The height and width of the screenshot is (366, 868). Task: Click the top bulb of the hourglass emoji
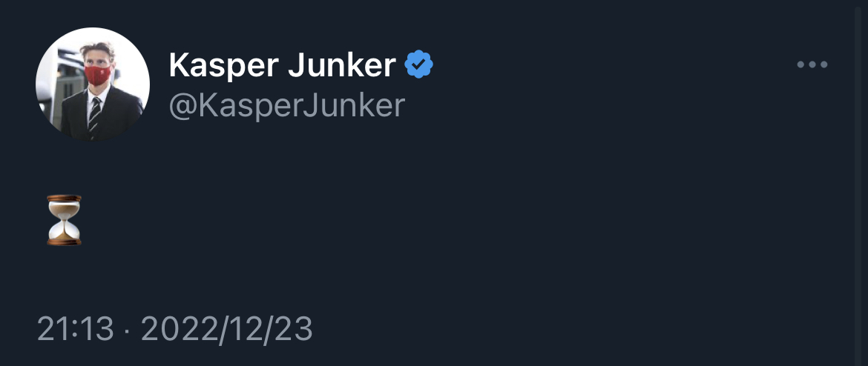tap(64, 208)
